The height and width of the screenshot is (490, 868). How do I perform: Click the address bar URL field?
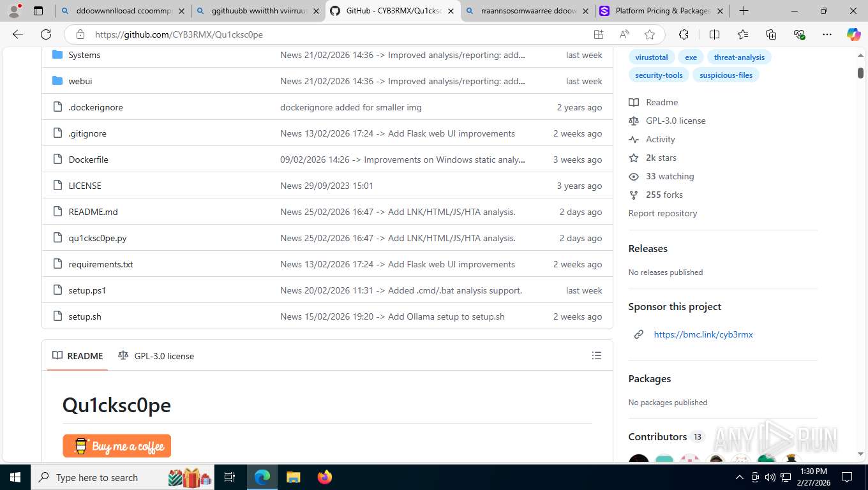pos(338,34)
